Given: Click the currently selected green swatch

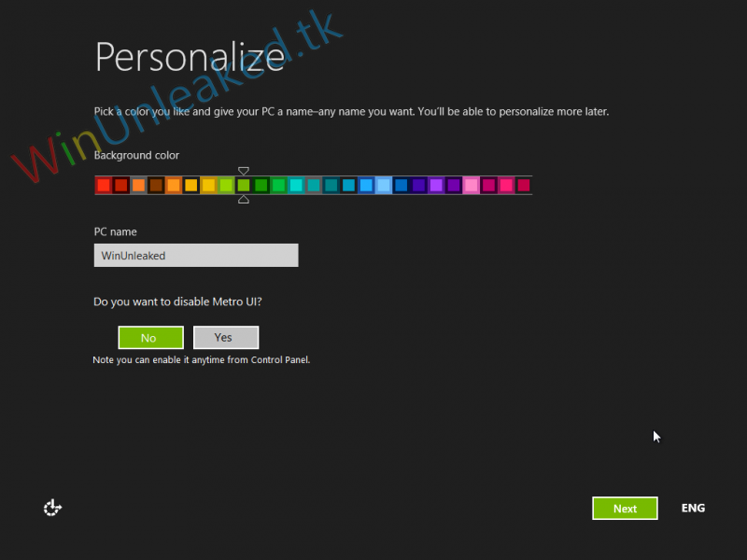Looking at the screenshot, I should 244,185.
